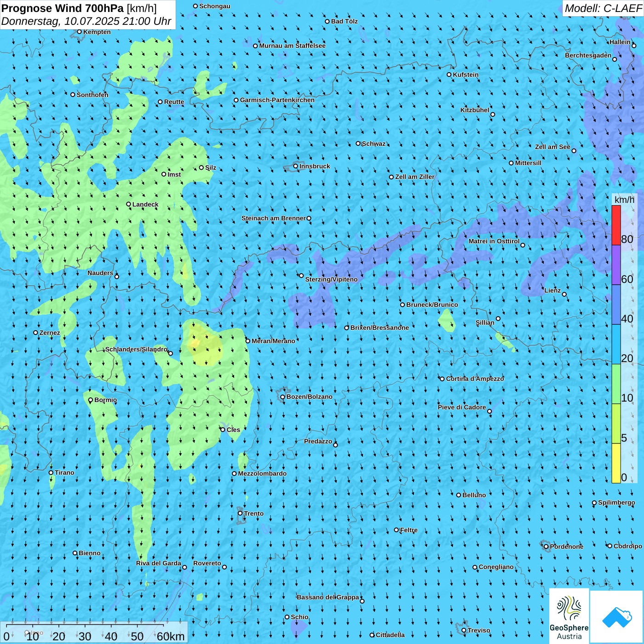Click the Modell: C-LAEF label
Screen dimensions: 644x644
coord(603,8)
